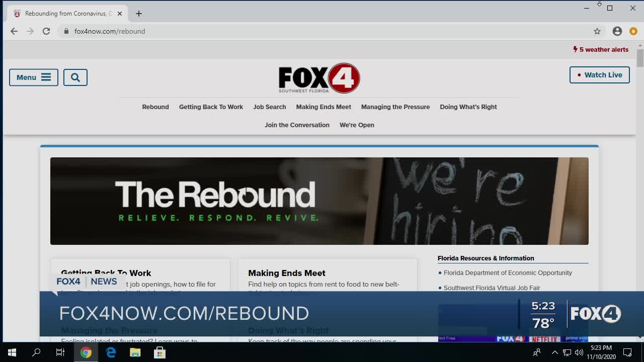
Task: Open the Making Ends Meet card heading
Action: click(287, 273)
